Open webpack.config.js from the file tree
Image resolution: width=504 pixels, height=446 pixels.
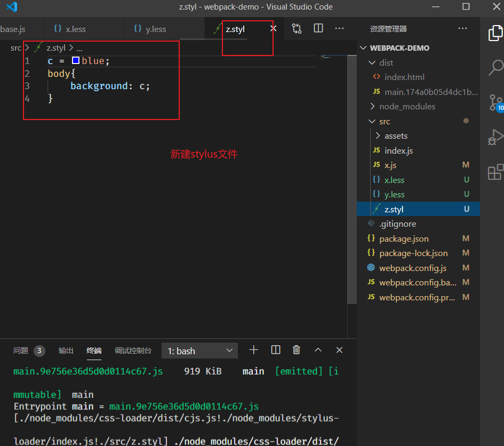pos(412,268)
